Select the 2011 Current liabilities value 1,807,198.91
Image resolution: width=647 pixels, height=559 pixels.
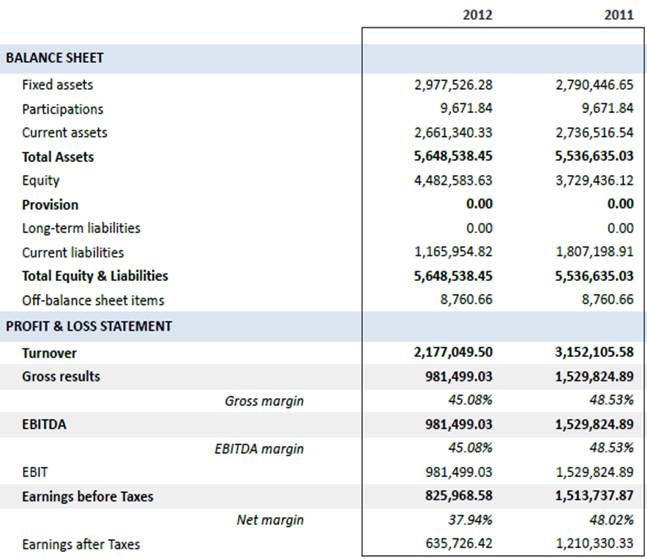[594, 252]
